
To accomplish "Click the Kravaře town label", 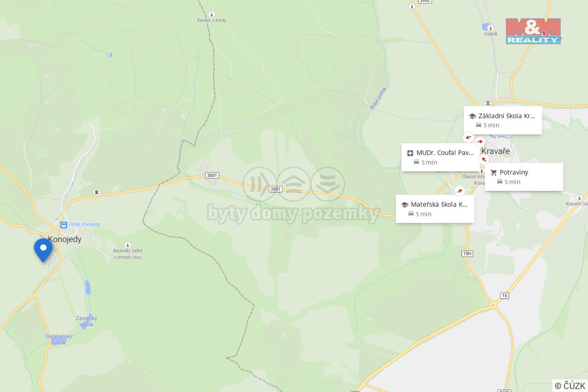I will click(x=495, y=151).
